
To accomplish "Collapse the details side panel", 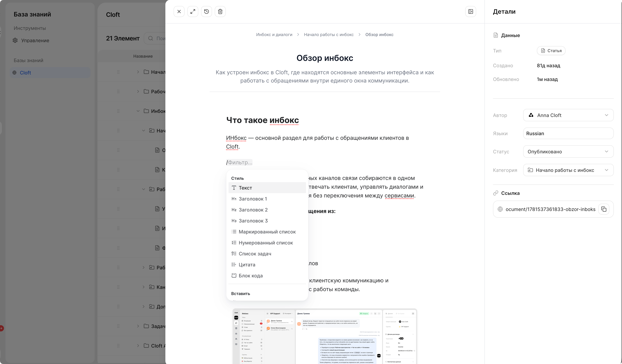I will tap(471, 12).
